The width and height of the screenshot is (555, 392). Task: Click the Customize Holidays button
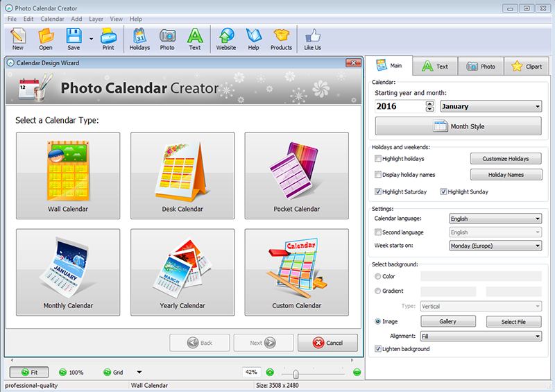coord(506,159)
